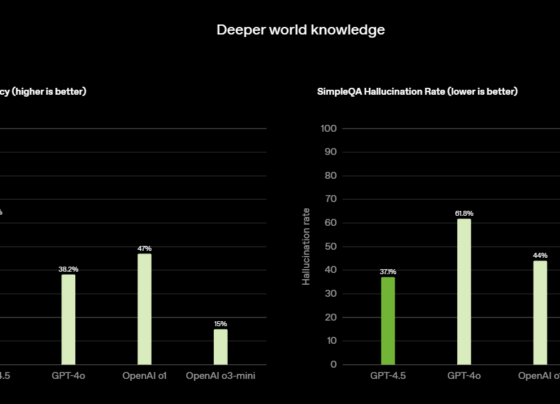Viewport: 560px width, 404px height.
Task: Click the vertical "Hallucination rate" axis label
Action: click(306, 246)
